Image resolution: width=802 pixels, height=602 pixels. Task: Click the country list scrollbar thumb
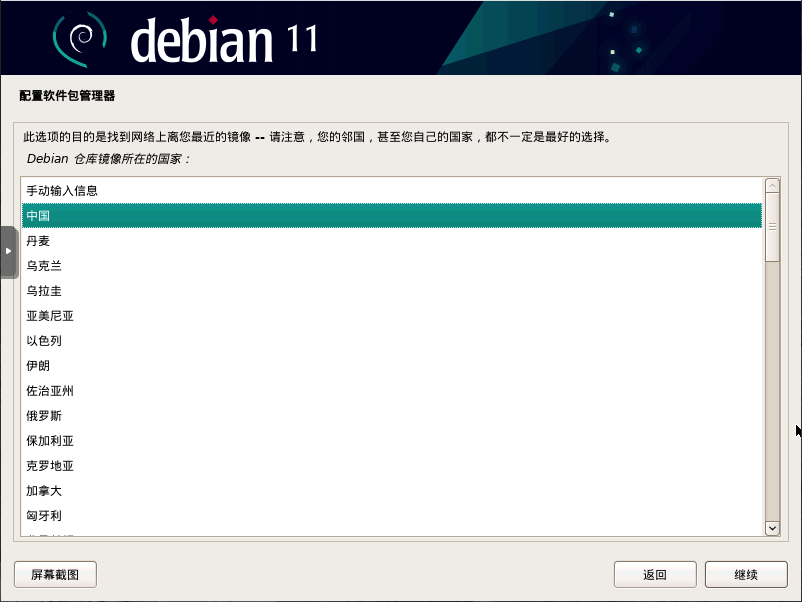[x=772, y=227]
